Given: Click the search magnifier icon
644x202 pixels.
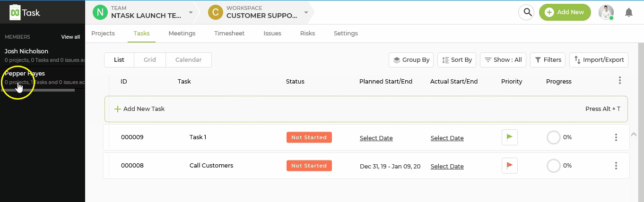Looking at the screenshot, I should point(526,12).
